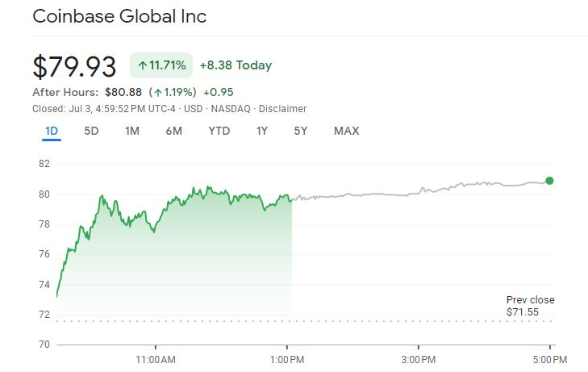Viewport: 588px width, 372px height.
Task: Click the +8.38 Today change text
Action: [236, 65]
